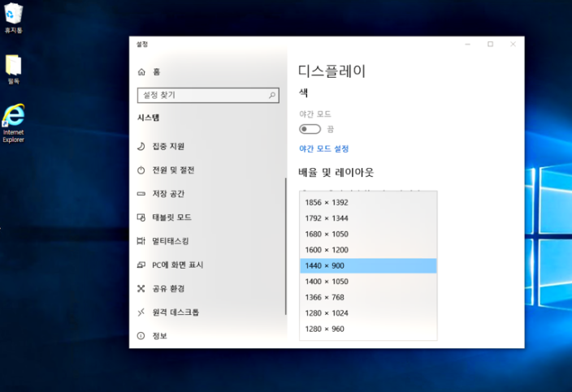The height and width of the screenshot is (392, 572).
Task: Click the 설정 찾기 search field
Action: point(208,95)
